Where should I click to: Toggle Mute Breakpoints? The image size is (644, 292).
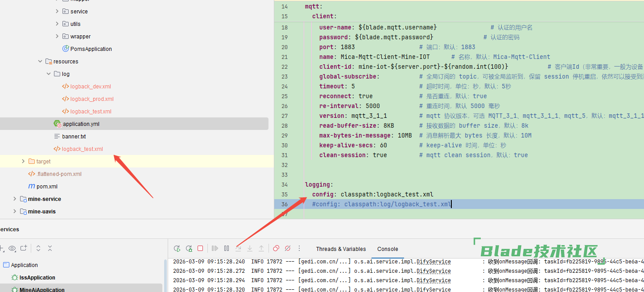(x=288, y=249)
